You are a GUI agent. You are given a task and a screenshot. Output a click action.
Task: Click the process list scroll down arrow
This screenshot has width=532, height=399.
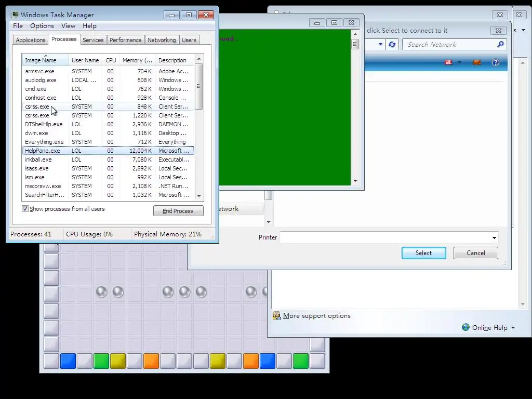pyautogui.click(x=199, y=196)
